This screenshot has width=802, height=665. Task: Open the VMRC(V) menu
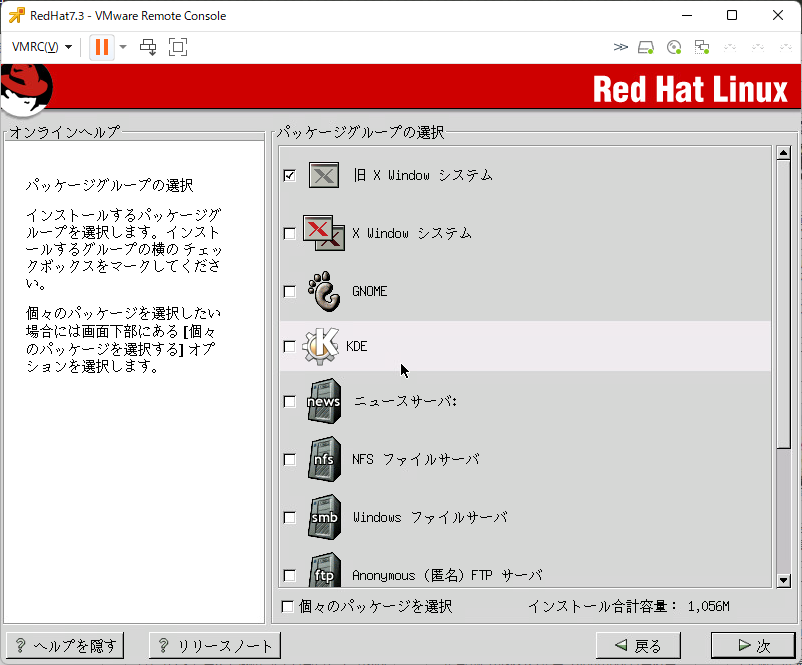(42, 47)
